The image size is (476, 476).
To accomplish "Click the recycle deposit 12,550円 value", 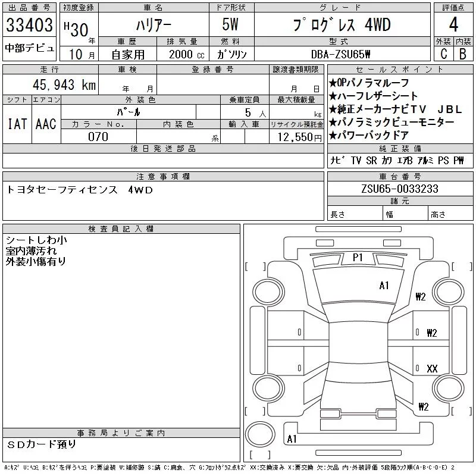I will (x=296, y=137).
